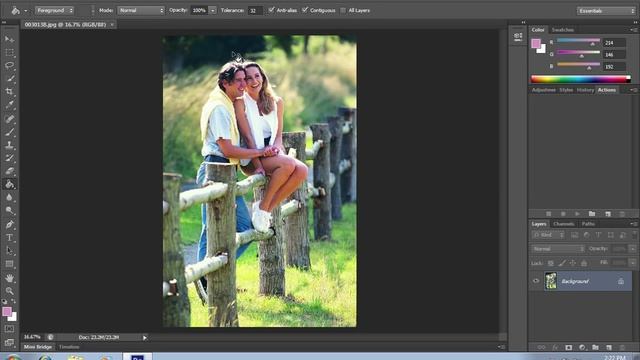
Task: Reset default foreground and background colors
Action: click(x=4, y=301)
